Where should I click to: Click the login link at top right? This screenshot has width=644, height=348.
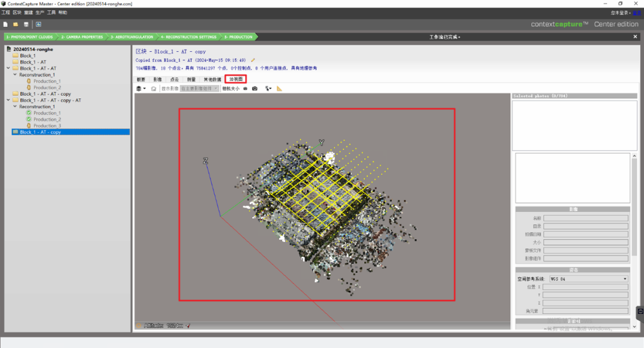637,13
